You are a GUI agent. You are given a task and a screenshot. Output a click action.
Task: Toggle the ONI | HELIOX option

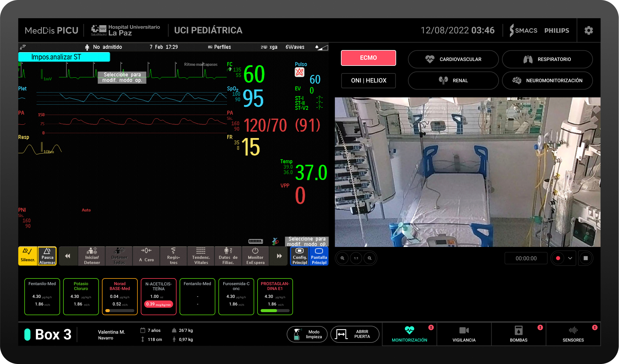click(368, 80)
